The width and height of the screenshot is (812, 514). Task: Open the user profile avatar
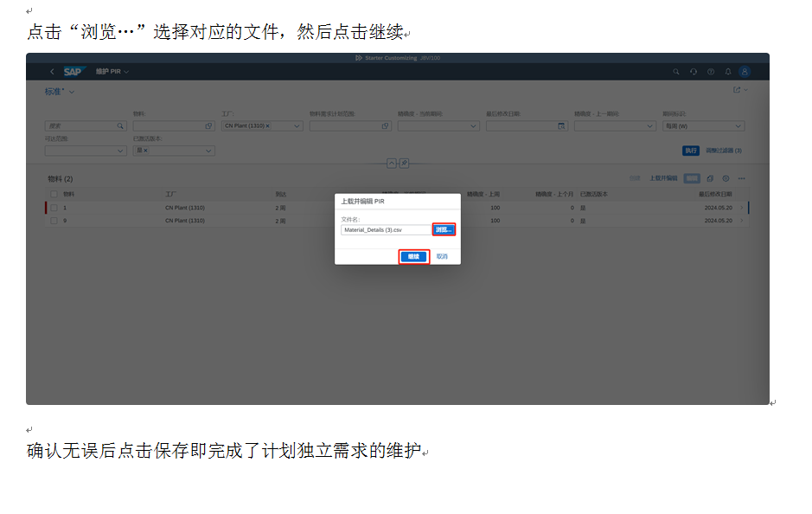[744, 72]
